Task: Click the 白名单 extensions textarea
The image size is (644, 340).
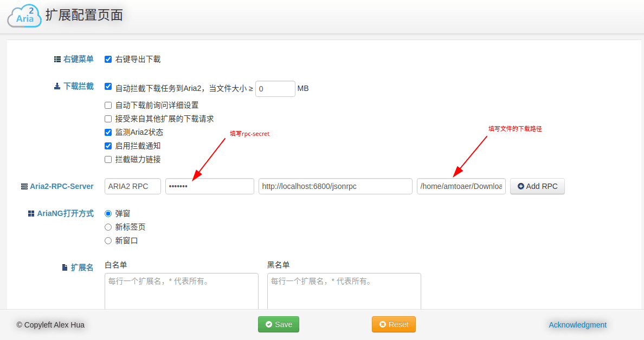Action: [182, 291]
